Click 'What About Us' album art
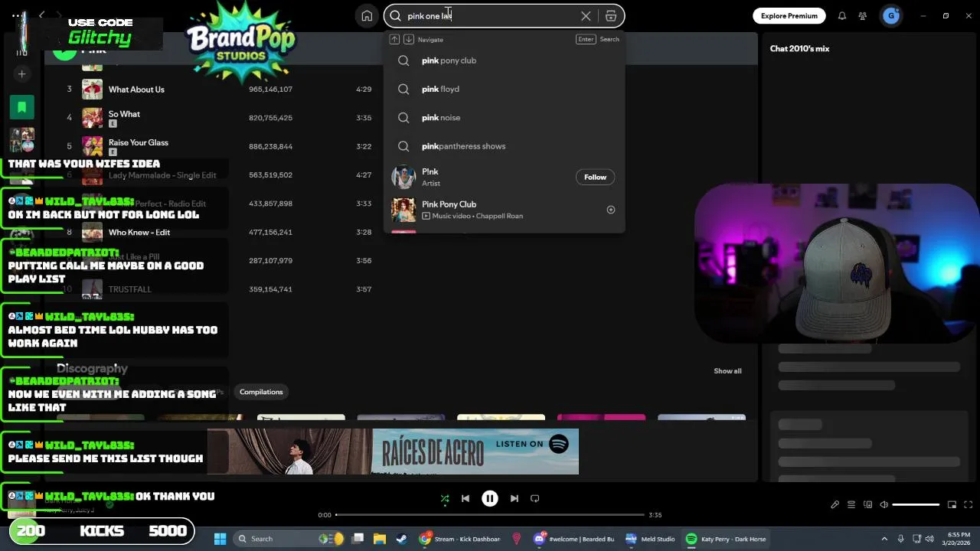This screenshot has height=551, width=980. (92, 90)
